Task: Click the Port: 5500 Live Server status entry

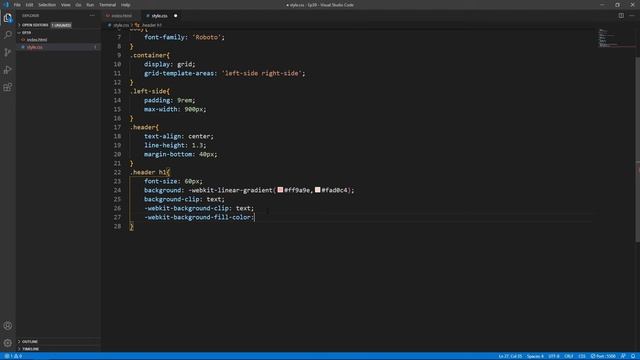Action: coord(603,356)
